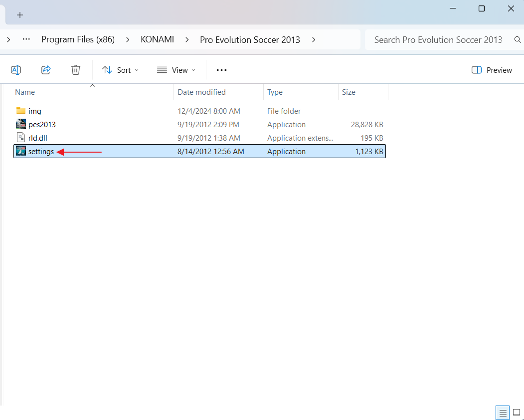Click the Delete trash icon
Image resolution: width=524 pixels, height=420 pixels.
coord(76,70)
